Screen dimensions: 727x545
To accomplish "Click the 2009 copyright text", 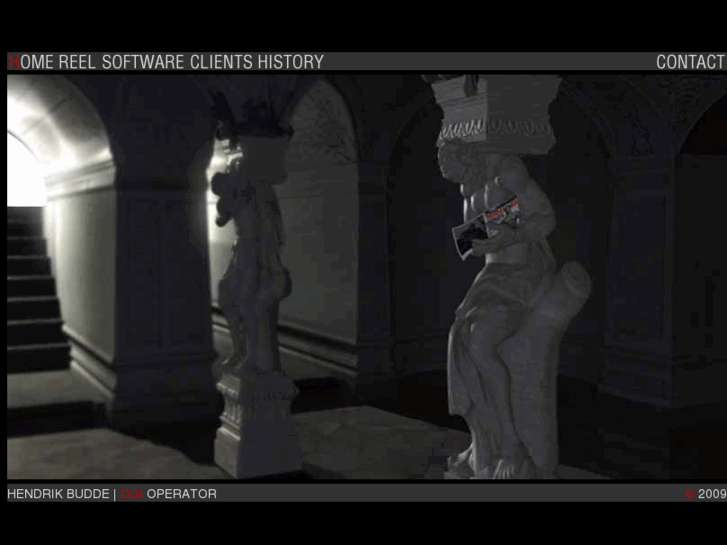I will (x=706, y=494).
